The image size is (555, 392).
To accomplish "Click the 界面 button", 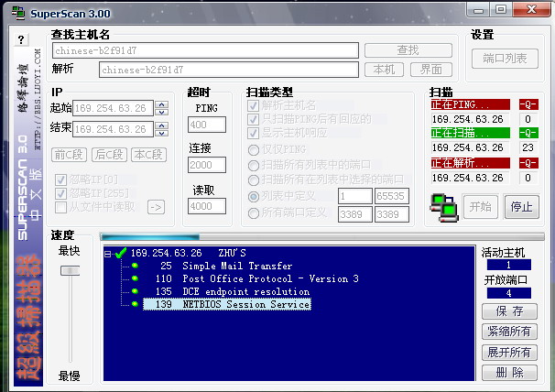I will point(431,70).
